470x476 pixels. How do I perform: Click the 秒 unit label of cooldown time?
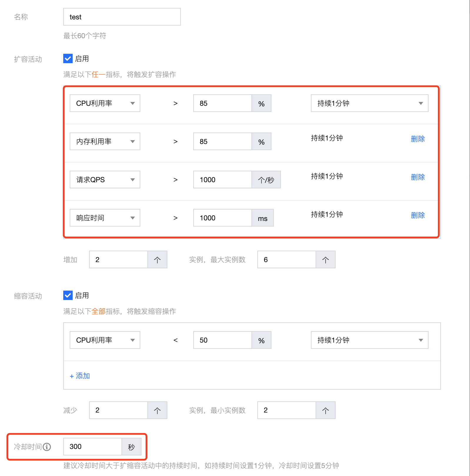point(131,447)
